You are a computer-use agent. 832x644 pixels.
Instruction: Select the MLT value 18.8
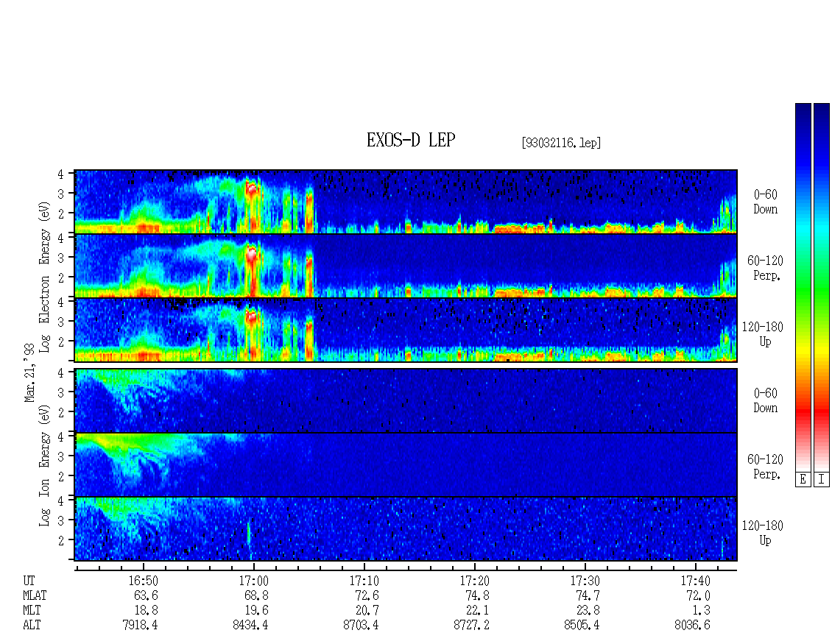[x=146, y=610]
